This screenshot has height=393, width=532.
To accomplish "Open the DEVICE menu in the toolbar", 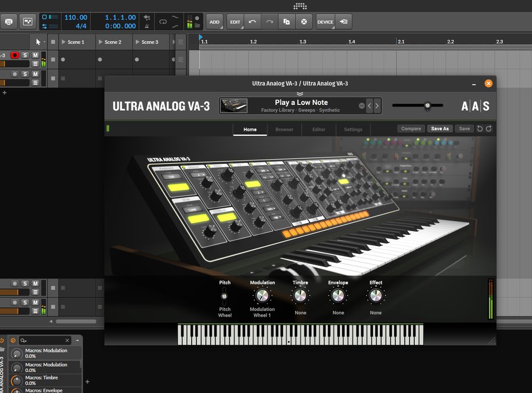I will 326,22.
